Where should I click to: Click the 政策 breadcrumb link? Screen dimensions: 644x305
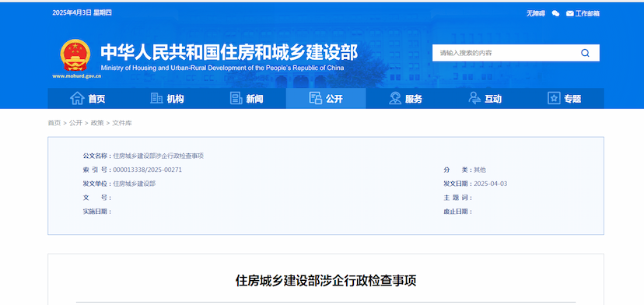[97, 123]
